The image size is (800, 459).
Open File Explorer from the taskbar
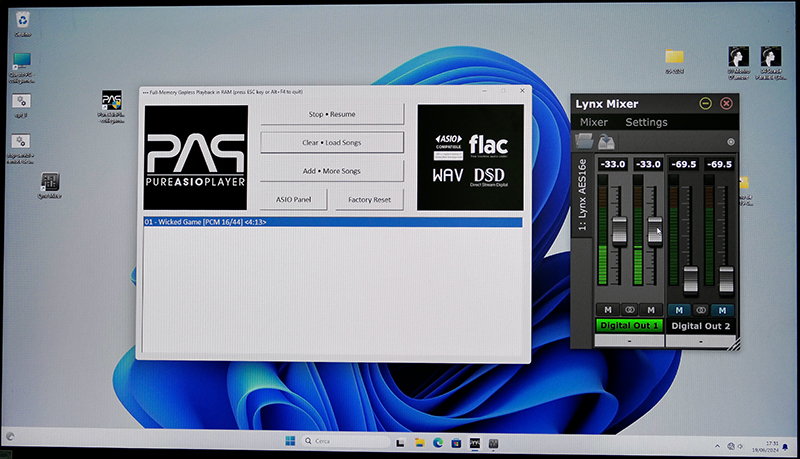point(419,443)
